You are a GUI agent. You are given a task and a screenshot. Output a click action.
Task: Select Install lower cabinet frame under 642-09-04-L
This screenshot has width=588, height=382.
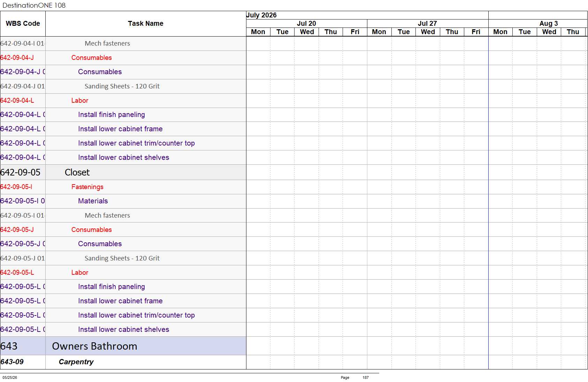pyautogui.click(x=120, y=129)
